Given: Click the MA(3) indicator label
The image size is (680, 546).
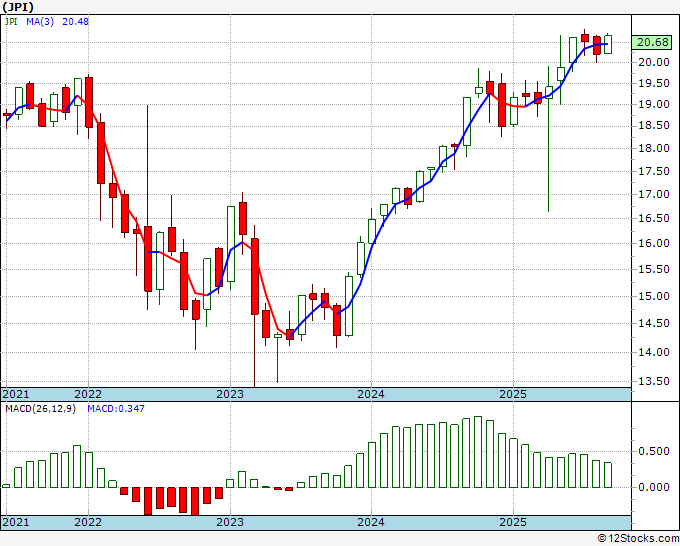Looking at the screenshot, I should [x=40, y=21].
